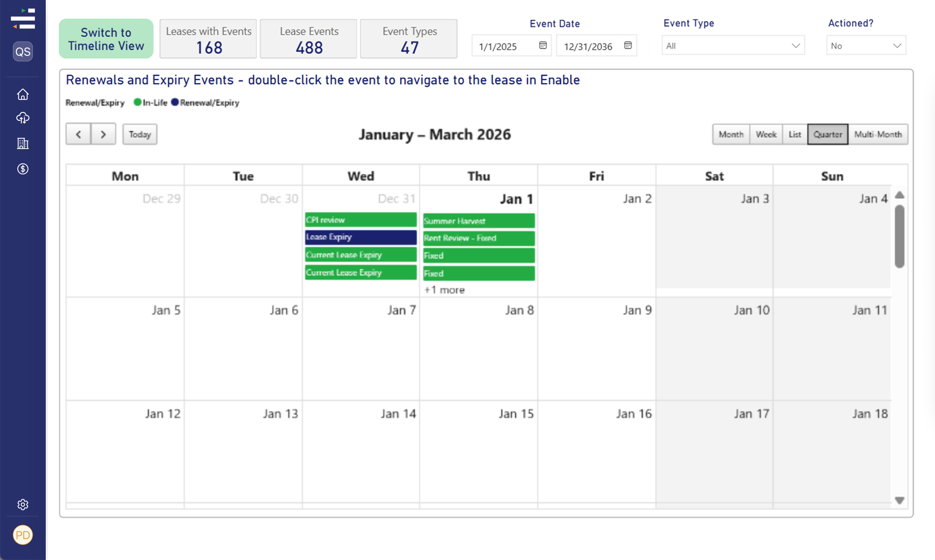The image size is (935, 560).
Task: Open start date calendar picker icon
Action: click(543, 45)
